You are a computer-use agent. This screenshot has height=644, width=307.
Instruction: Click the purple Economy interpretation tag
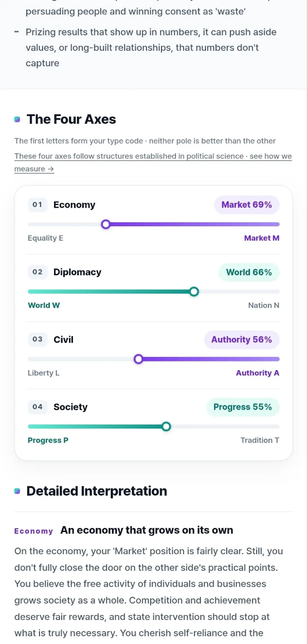pyautogui.click(x=34, y=531)
